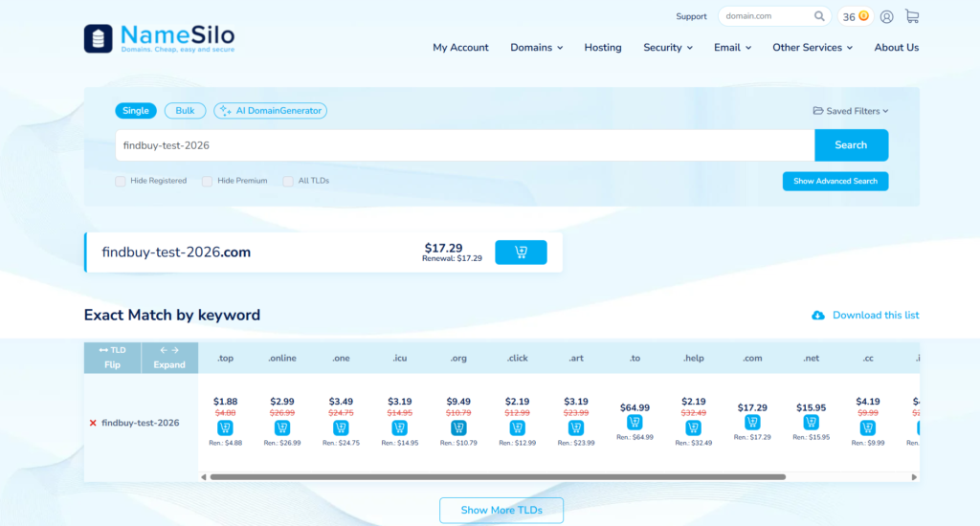
Task: Add the .online domain to cart
Action: [x=282, y=427]
